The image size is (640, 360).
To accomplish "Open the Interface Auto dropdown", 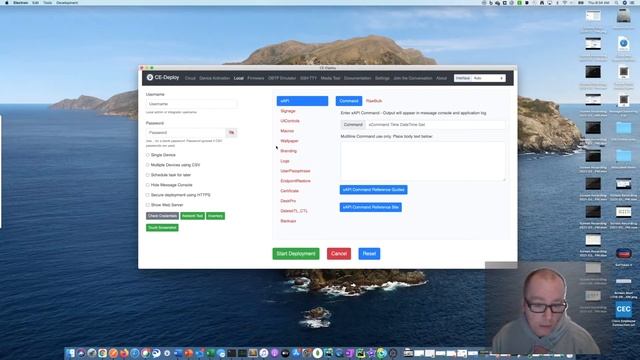I will tap(489, 78).
